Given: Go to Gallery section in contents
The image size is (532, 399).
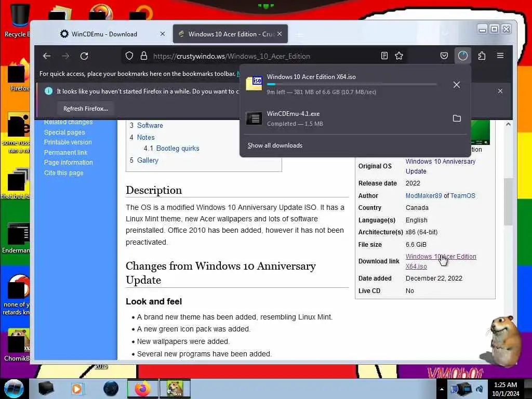Looking at the screenshot, I should click(x=148, y=160).
